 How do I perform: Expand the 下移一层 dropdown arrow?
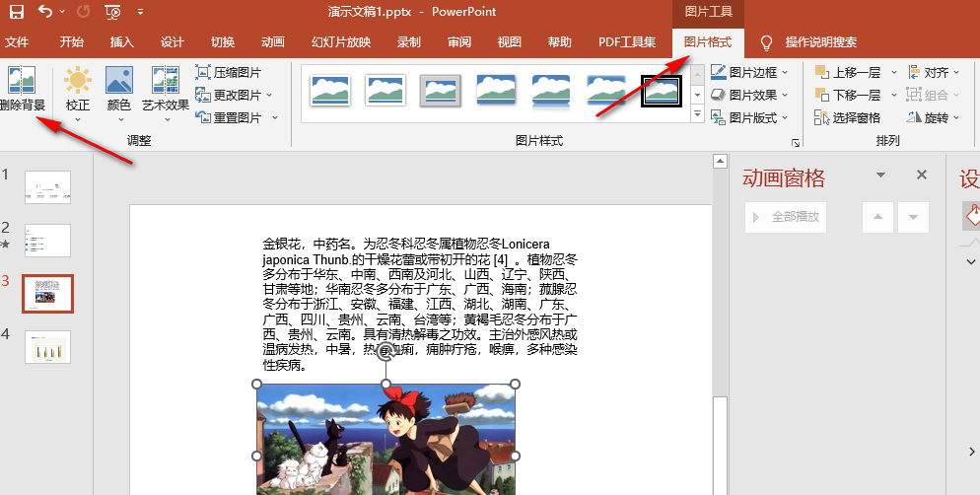[x=894, y=95]
